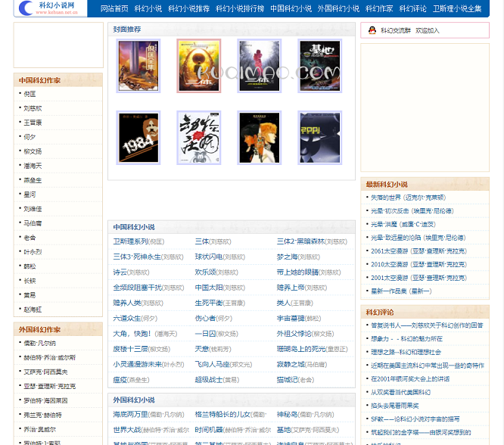The height and width of the screenshot is (445, 504).
Task: Open author 赵海虹 in sidebar
Action: [33, 310]
